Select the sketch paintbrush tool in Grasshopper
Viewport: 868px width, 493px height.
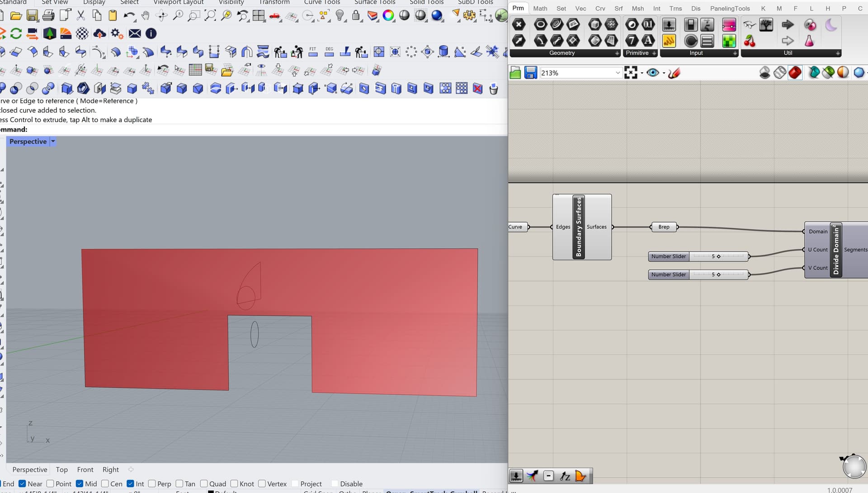click(x=674, y=72)
